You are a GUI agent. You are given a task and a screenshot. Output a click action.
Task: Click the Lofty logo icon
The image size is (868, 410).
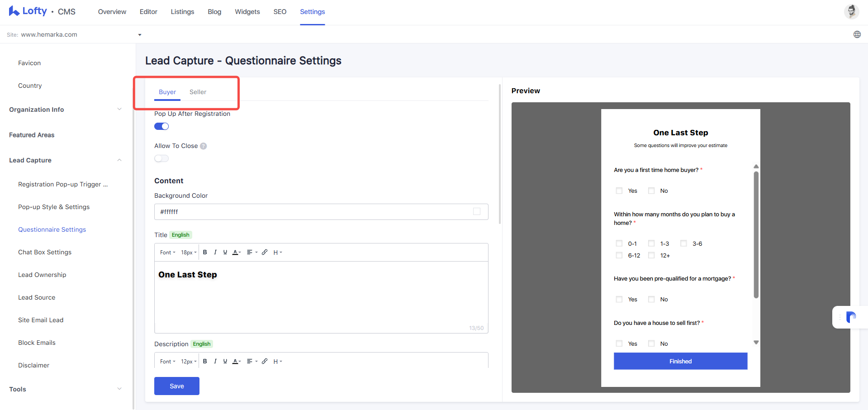pyautogui.click(x=14, y=11)
